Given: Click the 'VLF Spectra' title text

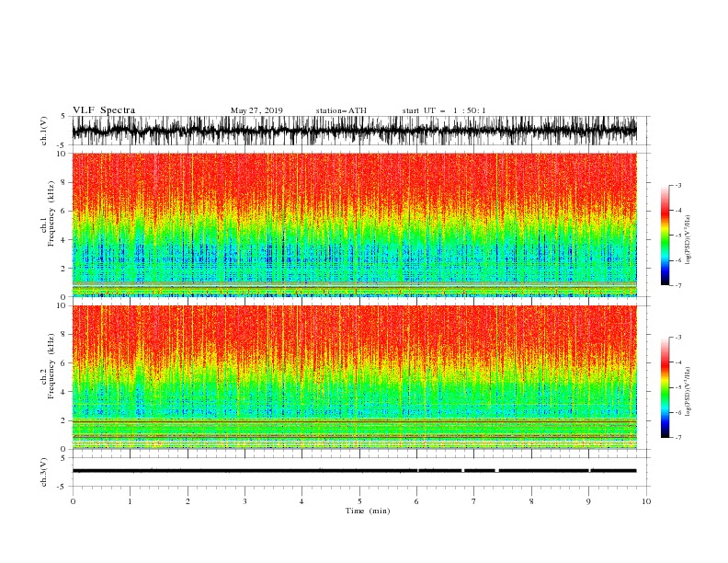Looking at the screenshot, I should click(104, 110).
